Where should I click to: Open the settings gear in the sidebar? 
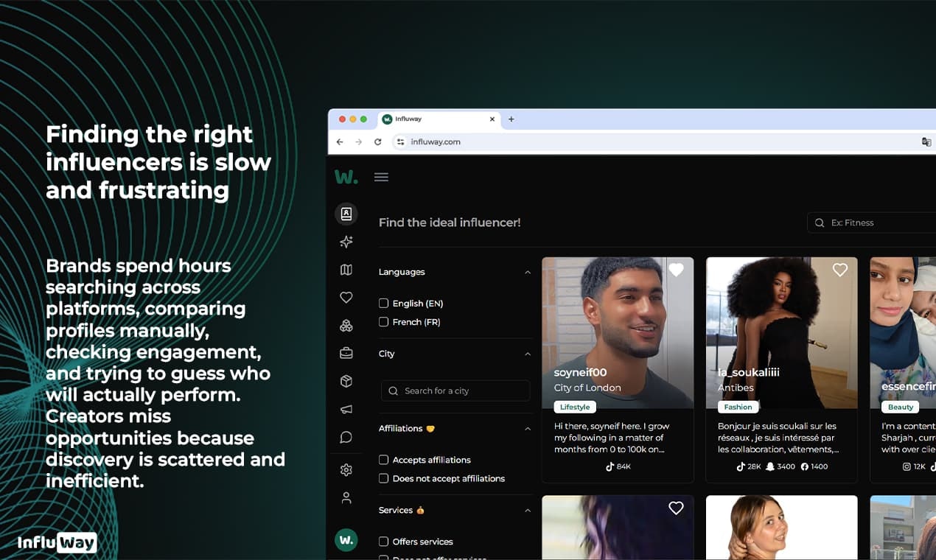pyautogui.click(x=346, y=469)
